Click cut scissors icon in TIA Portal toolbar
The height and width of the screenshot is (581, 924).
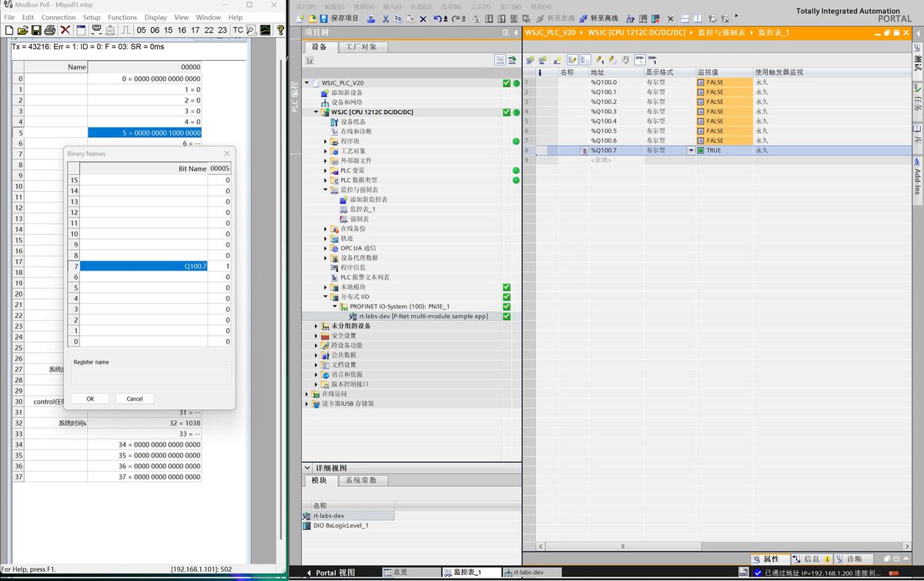coord(386,18)
